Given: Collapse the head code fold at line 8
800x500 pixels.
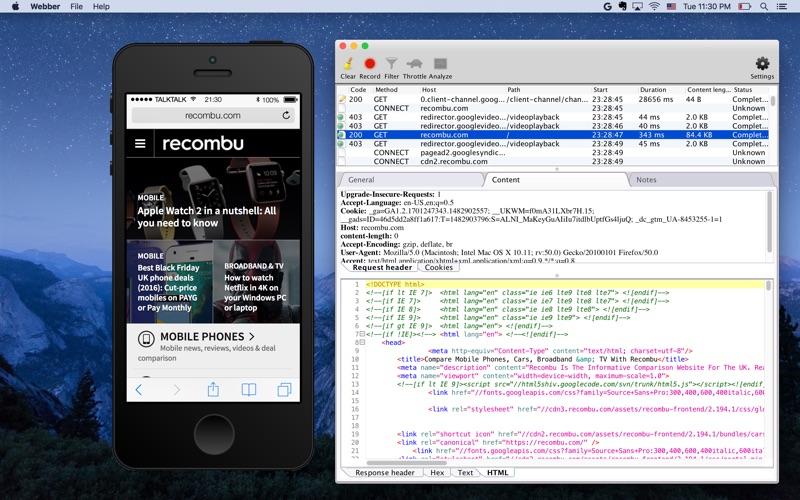Looking at the screenshot, I should (x=362, y=342).
